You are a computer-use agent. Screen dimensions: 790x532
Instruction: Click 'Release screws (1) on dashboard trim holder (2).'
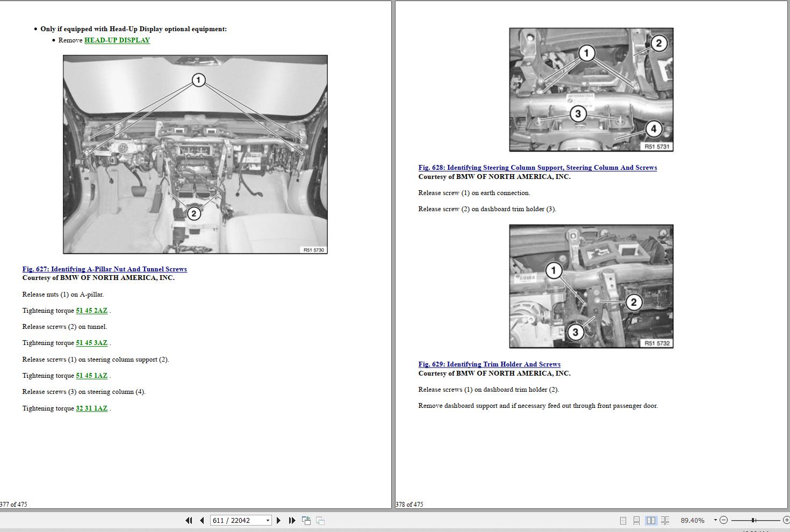click(x=489, y=390)
